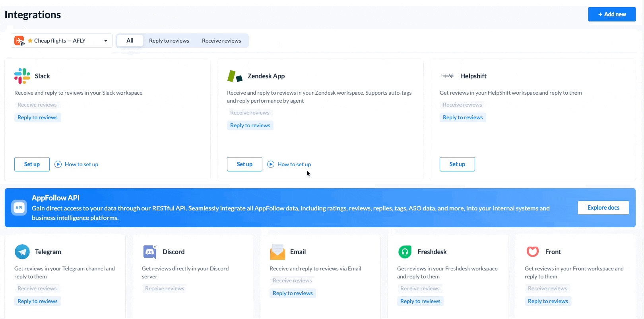Viewport: 644px width, 319px height.
Task: Click the Slack card title
Action: pyautogui.click(x=42, y=76)
